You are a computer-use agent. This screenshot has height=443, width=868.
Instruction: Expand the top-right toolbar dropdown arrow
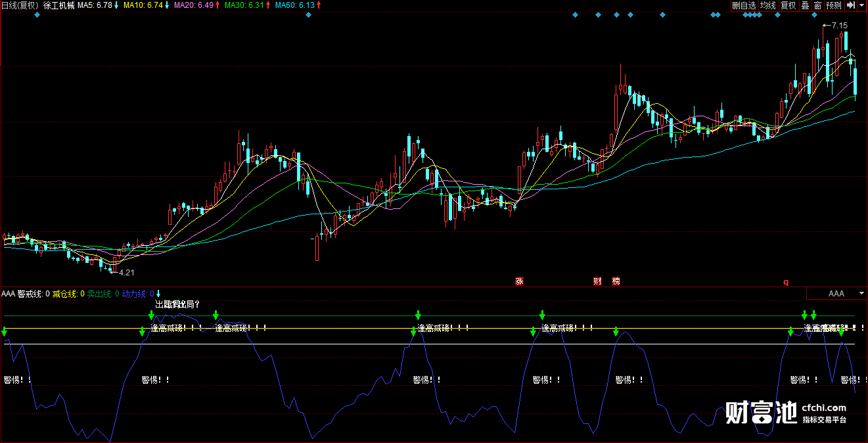click(x=861, y=5)
